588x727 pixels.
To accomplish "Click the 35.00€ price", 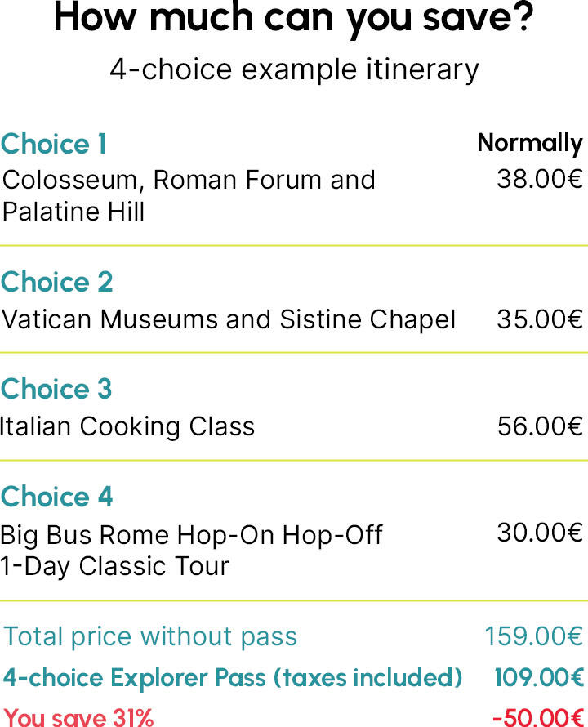I will [x=540, y=319].
